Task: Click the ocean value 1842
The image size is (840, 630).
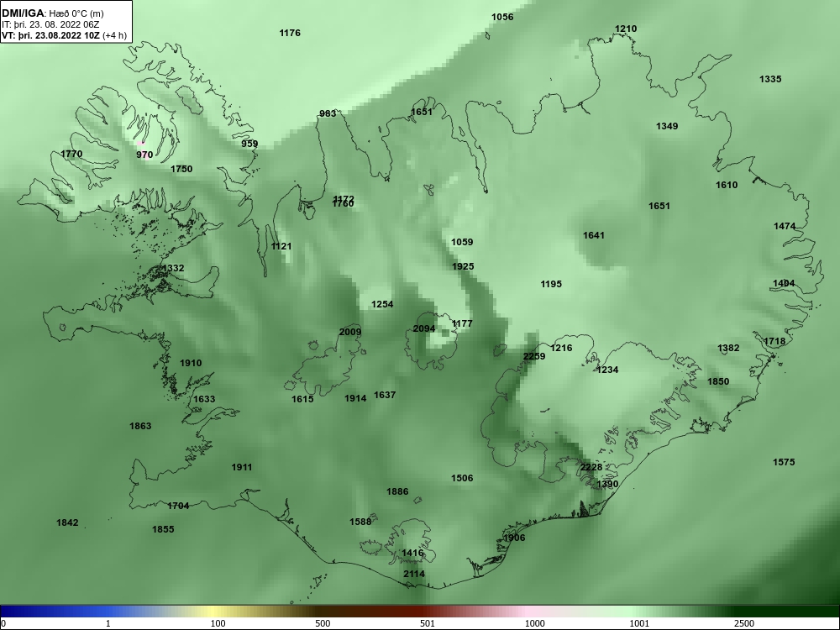Action: (x=67, y=522)
